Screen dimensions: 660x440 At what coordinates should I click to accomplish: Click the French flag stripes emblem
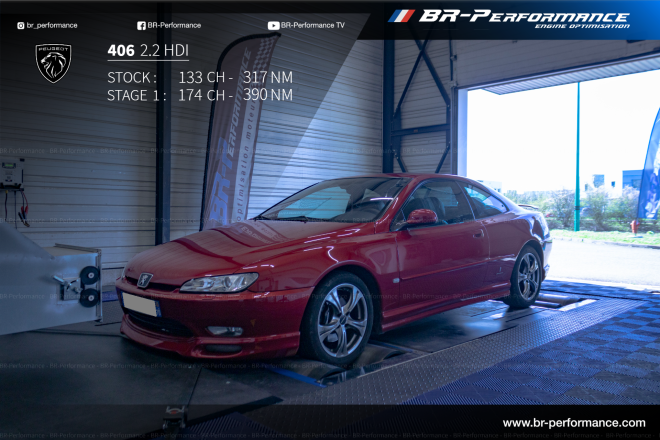point(401,16)
